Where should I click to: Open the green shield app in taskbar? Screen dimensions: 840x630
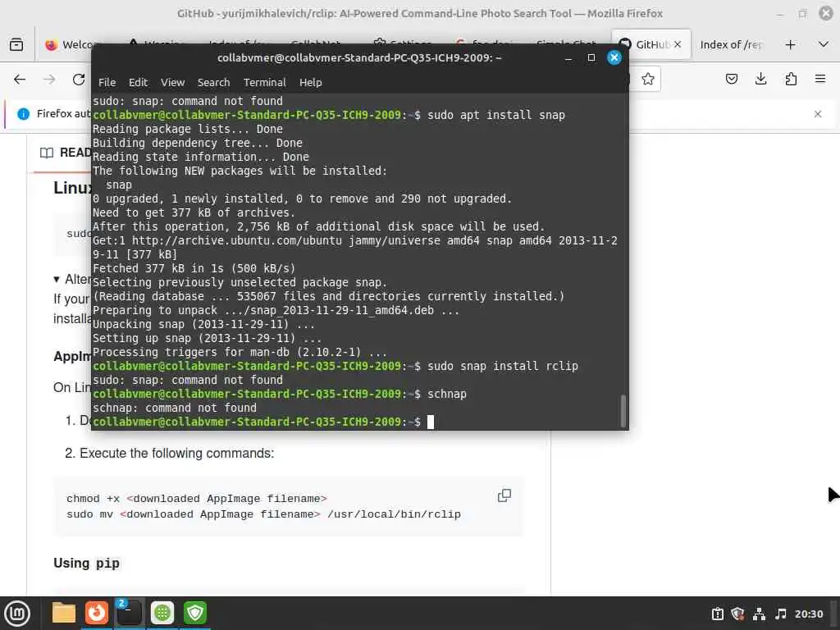[x=195, y=614]
